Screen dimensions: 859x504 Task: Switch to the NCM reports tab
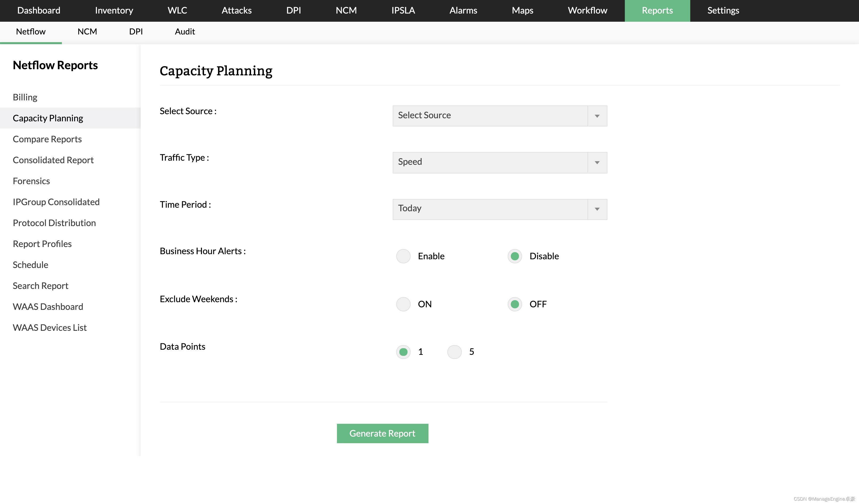click(88, 31)
